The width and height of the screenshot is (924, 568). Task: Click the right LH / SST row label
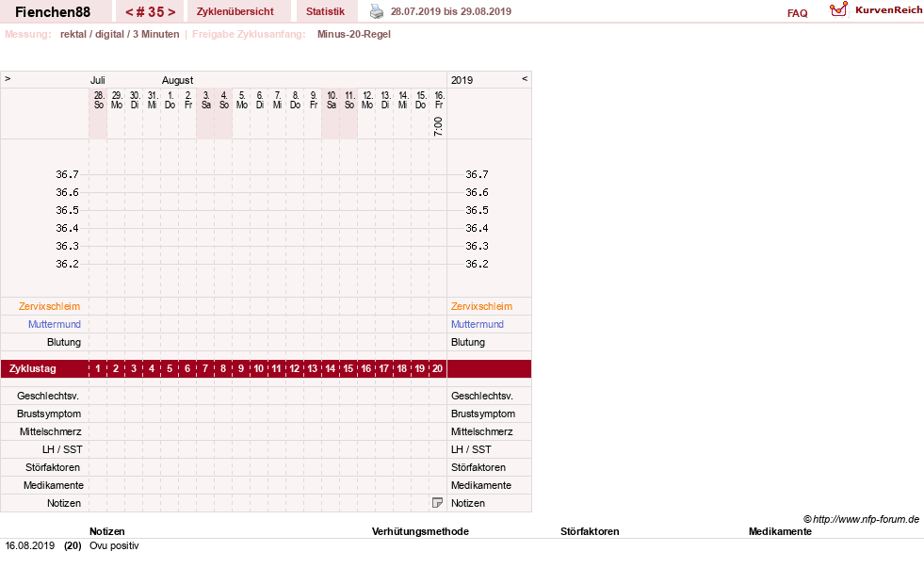coord(471,449)
